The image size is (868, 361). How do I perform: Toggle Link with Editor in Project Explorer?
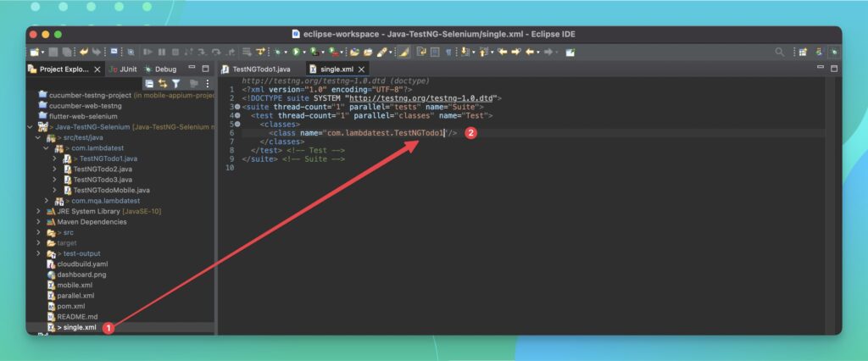[x=162, y=83]
